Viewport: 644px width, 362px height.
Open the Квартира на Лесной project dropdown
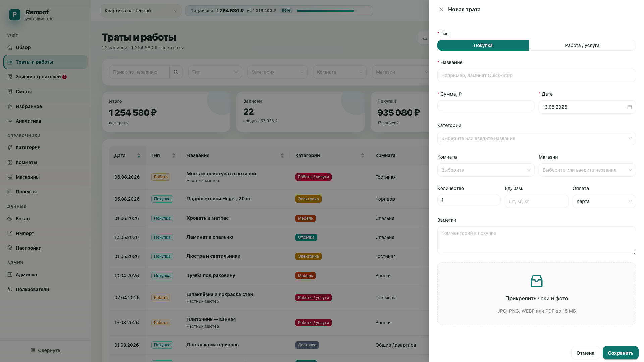coord(141,11)
